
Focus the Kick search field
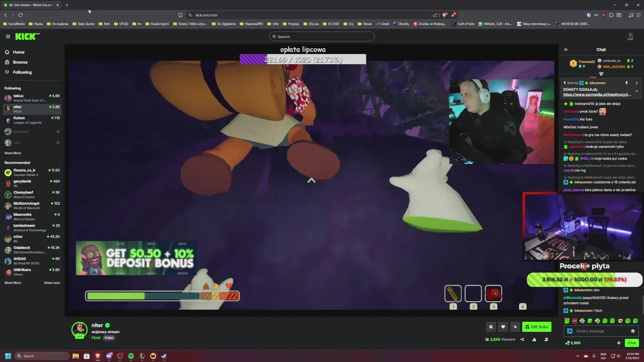click(x=322, y=36)
